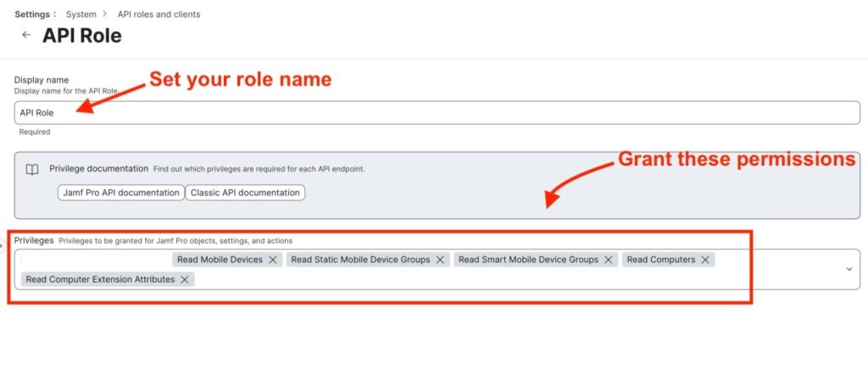Delete the Read Smart Mobile Device Groups chip
Screen dimensions: 868x387
point(609,260)
